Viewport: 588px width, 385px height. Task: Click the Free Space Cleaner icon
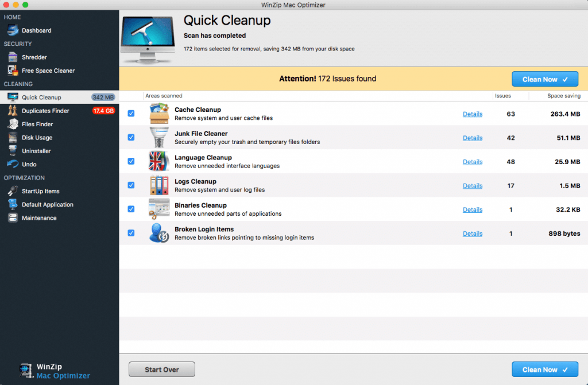coord(13,71)
